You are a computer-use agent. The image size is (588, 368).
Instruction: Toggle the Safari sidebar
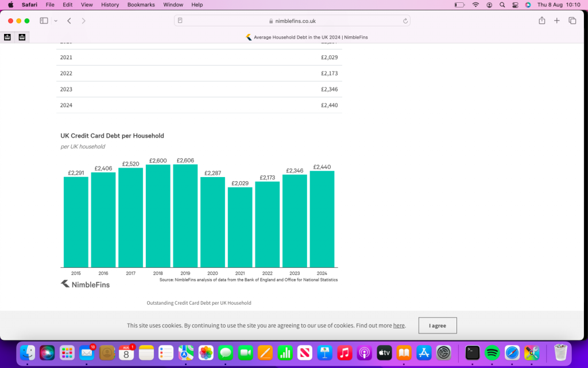[44, 21]
